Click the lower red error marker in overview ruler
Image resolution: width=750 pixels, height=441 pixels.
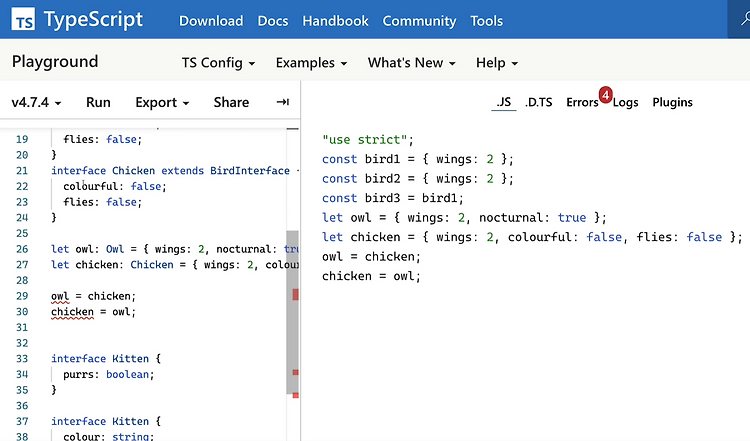pos(296,395)
